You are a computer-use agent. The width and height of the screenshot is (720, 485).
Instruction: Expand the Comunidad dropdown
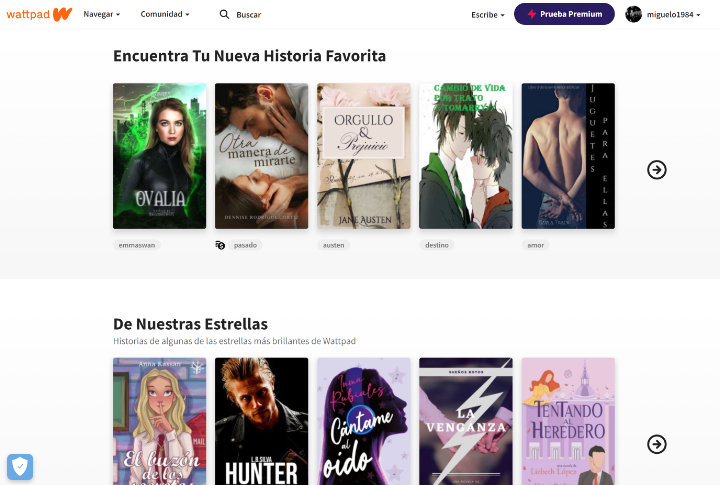[x=164, y=14]
